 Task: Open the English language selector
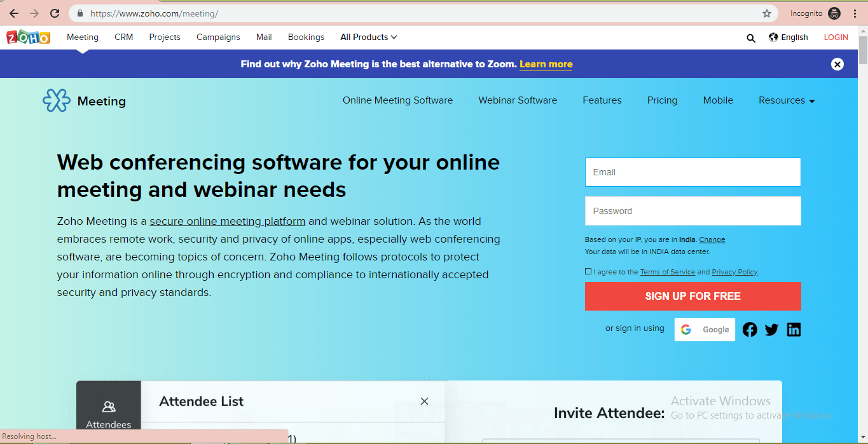pos(788,37)
